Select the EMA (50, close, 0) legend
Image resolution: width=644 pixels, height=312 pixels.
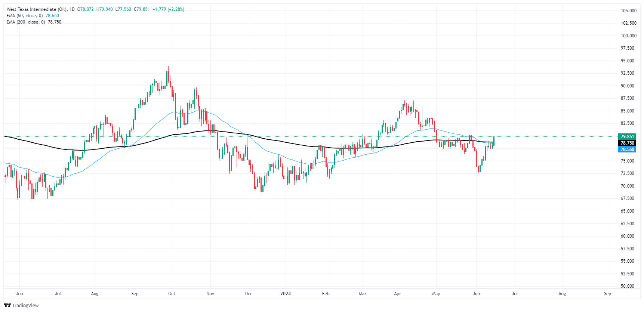25,16
